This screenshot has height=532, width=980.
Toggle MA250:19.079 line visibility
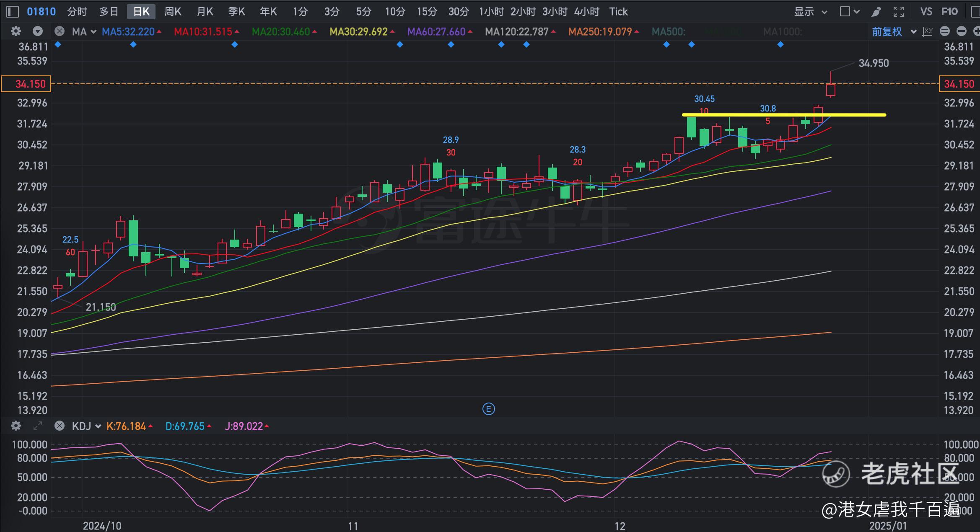point(603,32)
